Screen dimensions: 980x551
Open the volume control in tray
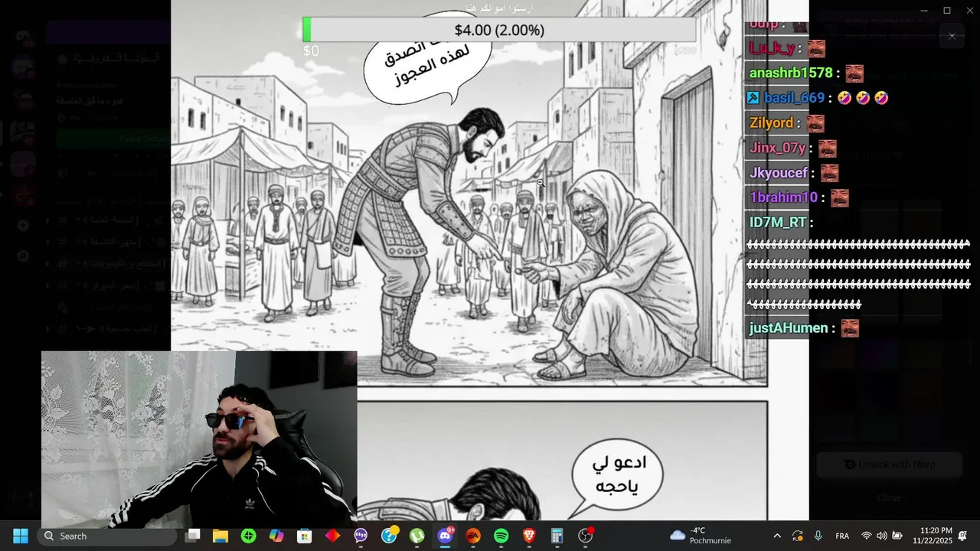(x=881, y=536)
